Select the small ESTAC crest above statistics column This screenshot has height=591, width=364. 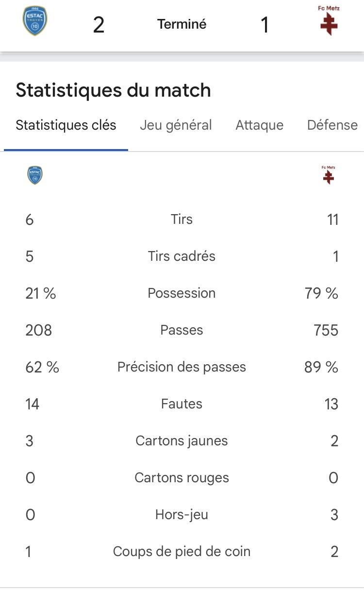pyautogui.click(x=35, y=175)
